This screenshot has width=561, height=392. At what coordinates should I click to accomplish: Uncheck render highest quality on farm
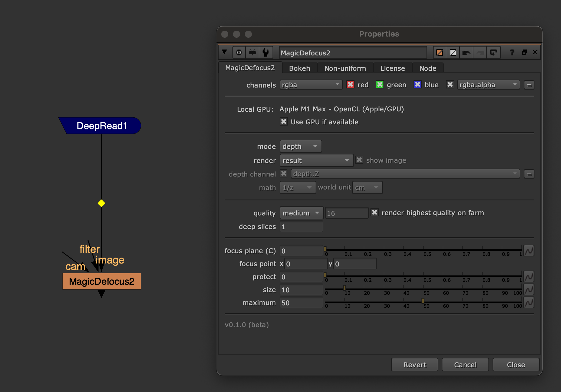pyautogui.click(x=375, y=213)
